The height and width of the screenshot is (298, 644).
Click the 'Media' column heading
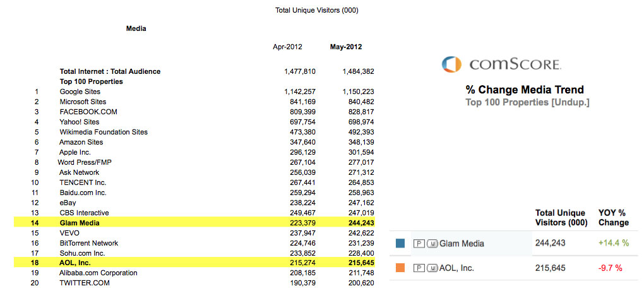136,29
